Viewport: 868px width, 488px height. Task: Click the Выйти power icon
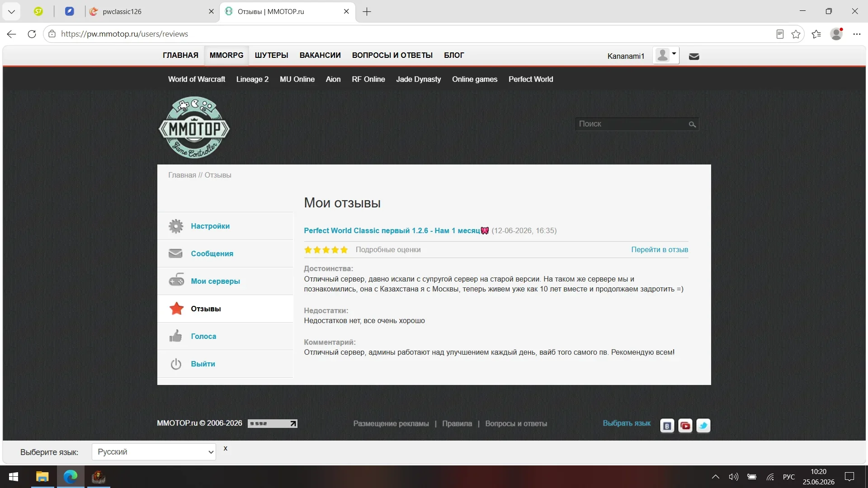tap(176, 364)
